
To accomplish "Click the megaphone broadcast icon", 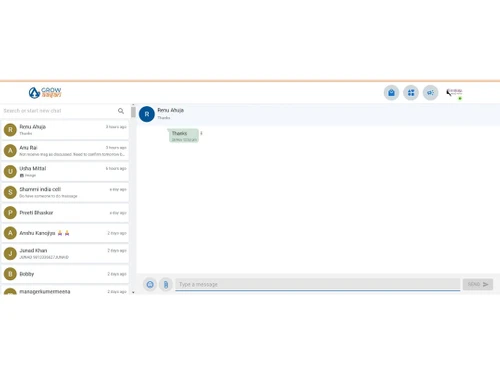I will (431, 93).
